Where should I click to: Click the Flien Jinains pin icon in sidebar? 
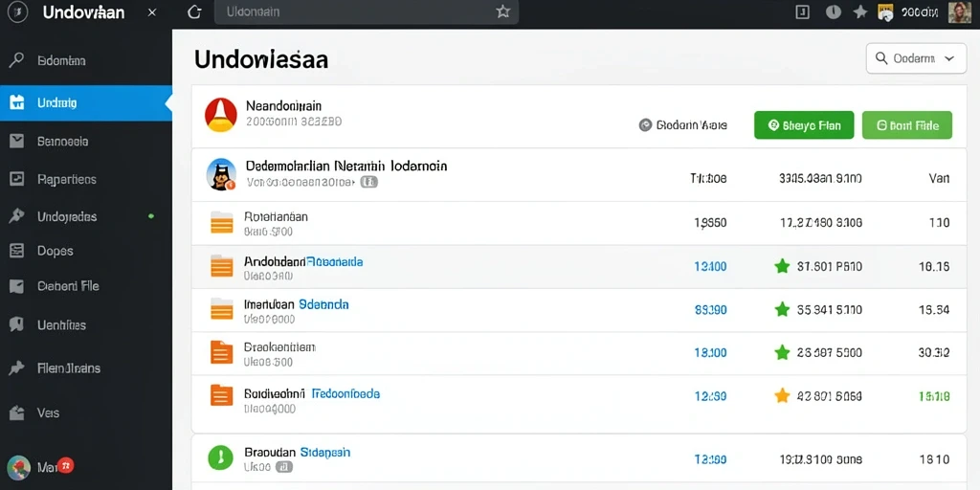17,368
